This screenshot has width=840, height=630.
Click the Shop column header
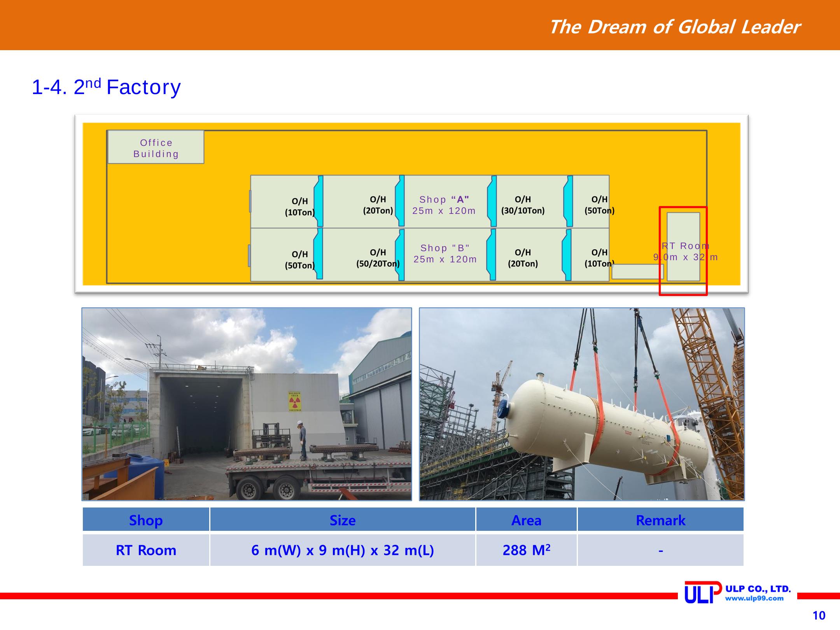(x=146, y=520)
